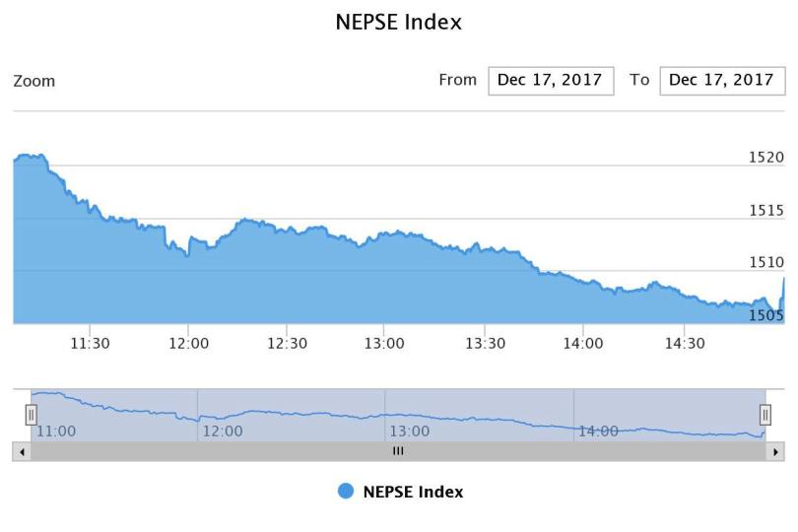
Task: Click the scrollbar's center grip thumb
Action: coord(398,451)
